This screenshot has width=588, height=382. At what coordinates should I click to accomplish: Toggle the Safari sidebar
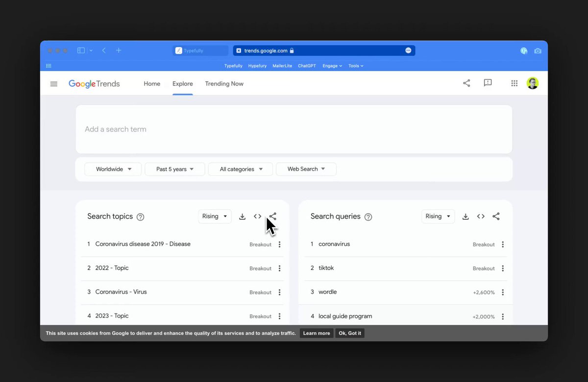coord(81,51)
